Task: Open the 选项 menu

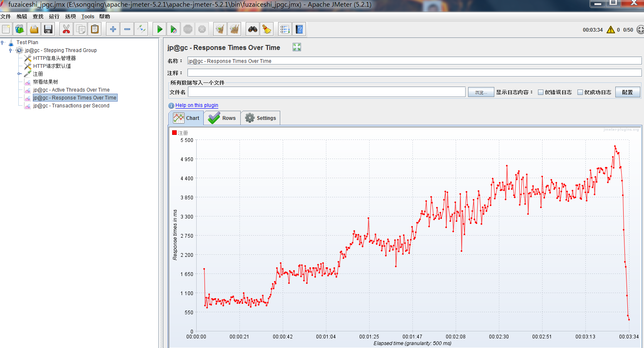Action: 70,17
